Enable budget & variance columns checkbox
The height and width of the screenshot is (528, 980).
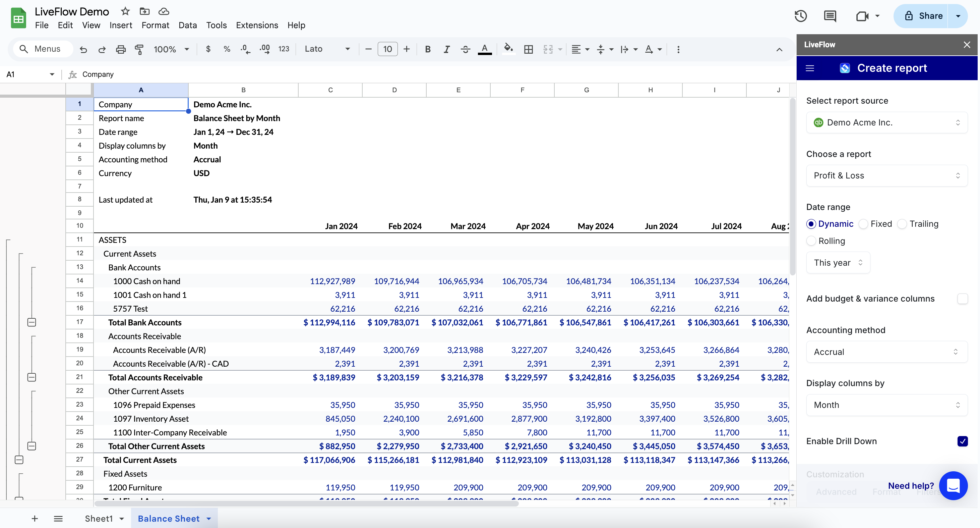[x=962, y=299]
